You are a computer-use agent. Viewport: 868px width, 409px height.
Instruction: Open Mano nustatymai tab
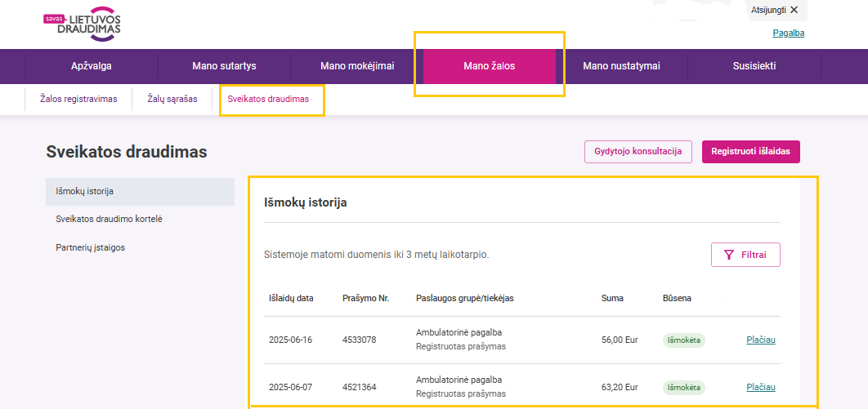tap(622, 66)
